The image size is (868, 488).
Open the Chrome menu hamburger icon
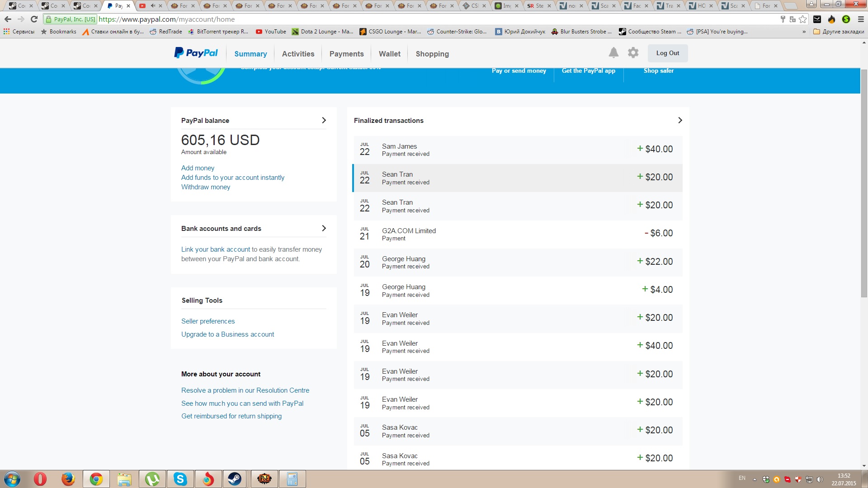tap(860, 19)
